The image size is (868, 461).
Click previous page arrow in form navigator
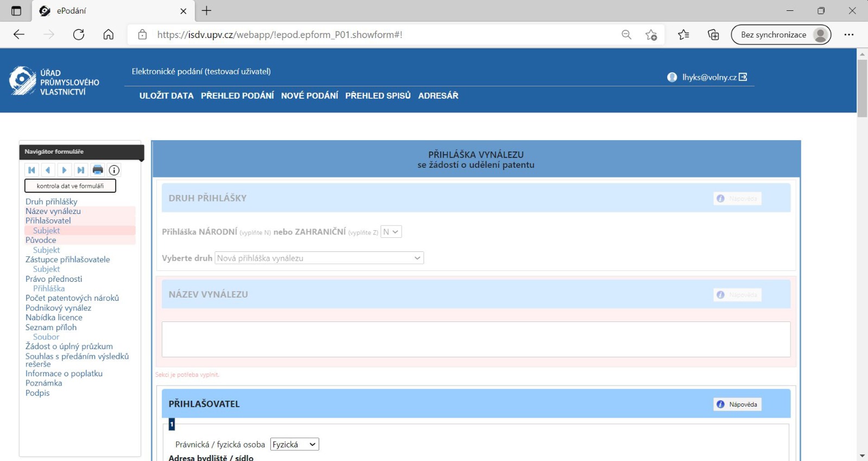(48, 170)
